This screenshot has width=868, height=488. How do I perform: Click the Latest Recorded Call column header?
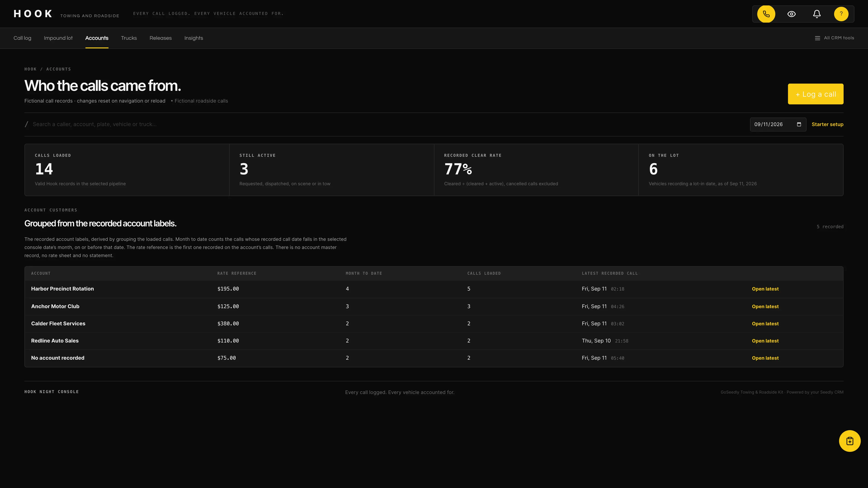610,273
